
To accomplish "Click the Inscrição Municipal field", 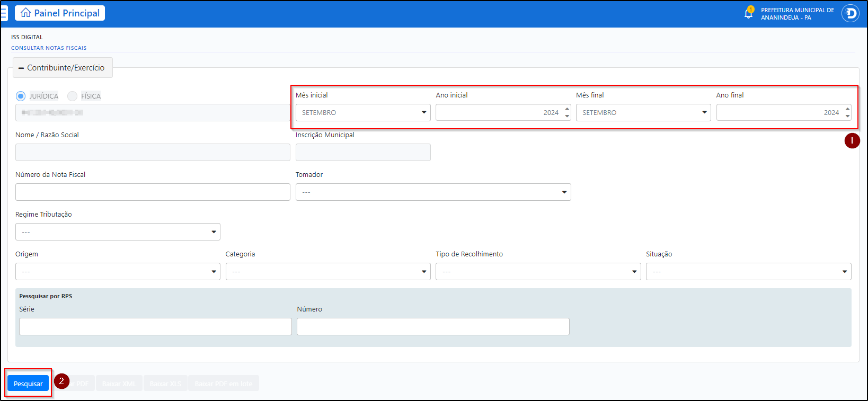I will (363, 152).
